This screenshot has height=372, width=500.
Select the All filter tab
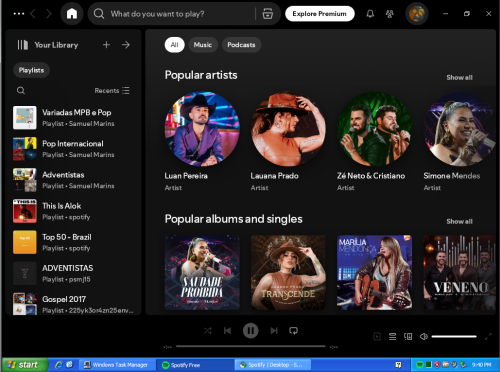click(174, 45)
